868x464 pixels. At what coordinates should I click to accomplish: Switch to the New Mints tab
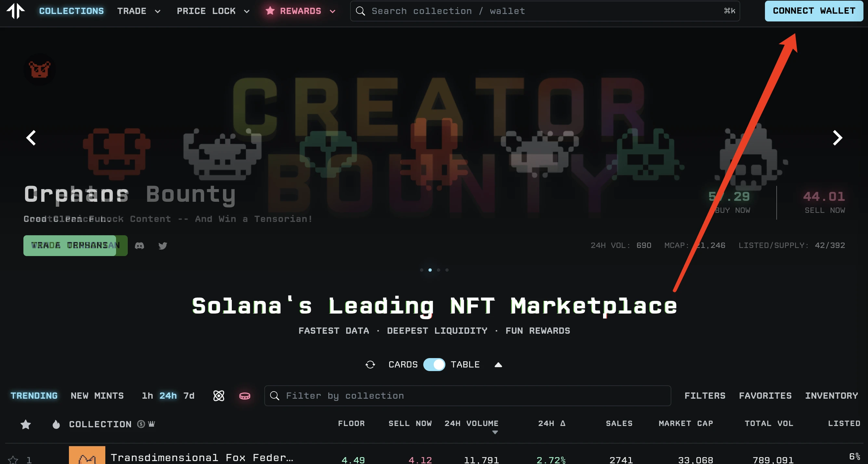point(97,396)
